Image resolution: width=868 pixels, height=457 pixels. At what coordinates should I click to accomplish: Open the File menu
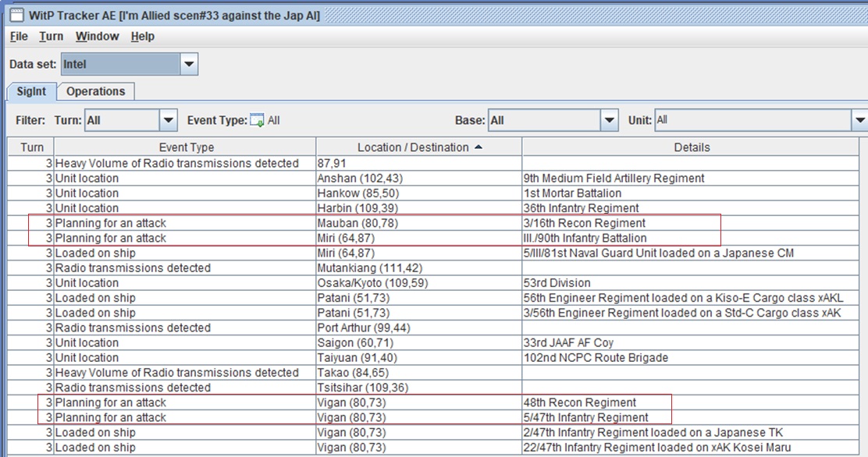click(19, 37)
